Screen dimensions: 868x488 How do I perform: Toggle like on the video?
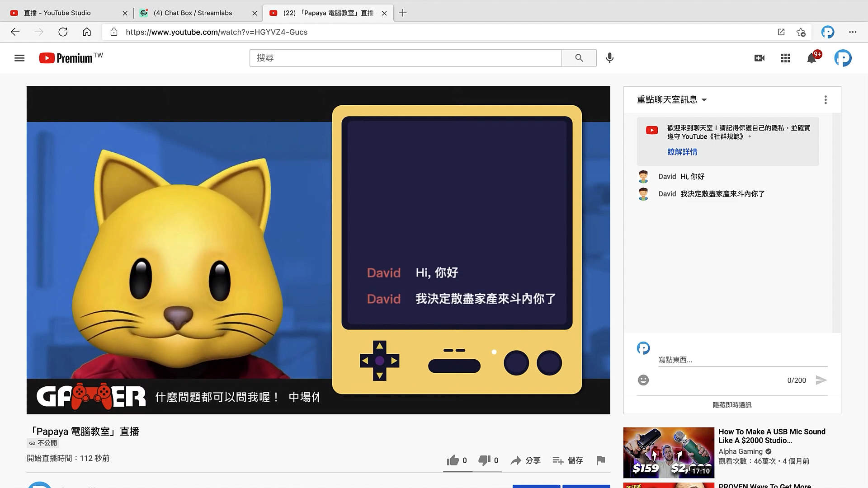[x=453, y=460]
